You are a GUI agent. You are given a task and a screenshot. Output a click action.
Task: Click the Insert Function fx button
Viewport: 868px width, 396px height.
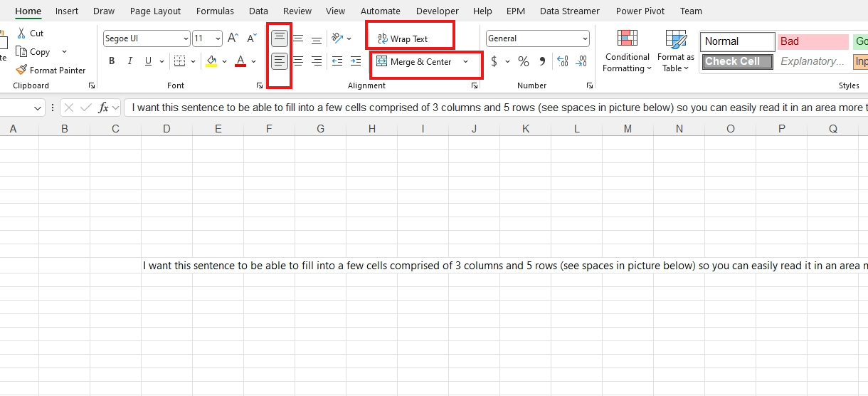click(104, 108)
